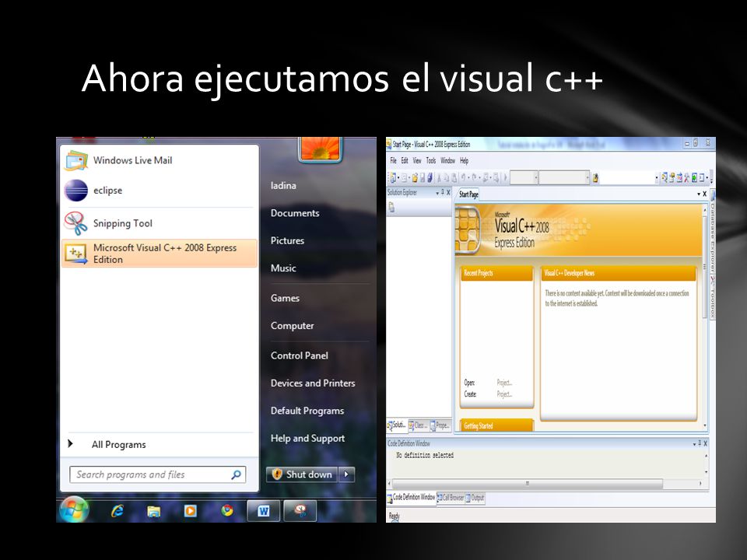747x560 pixels.
Task: Open Help and Support
Action: [x=308, y=439]
